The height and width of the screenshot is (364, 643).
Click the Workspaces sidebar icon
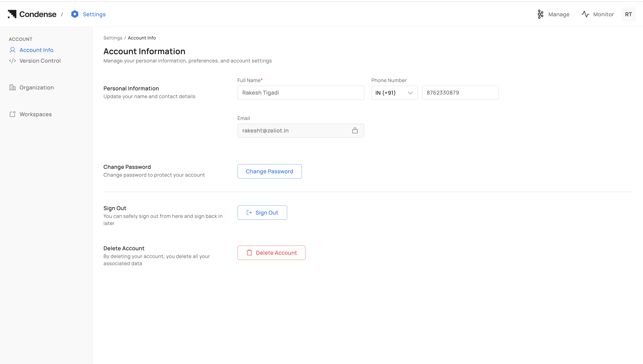coord(13,114)
